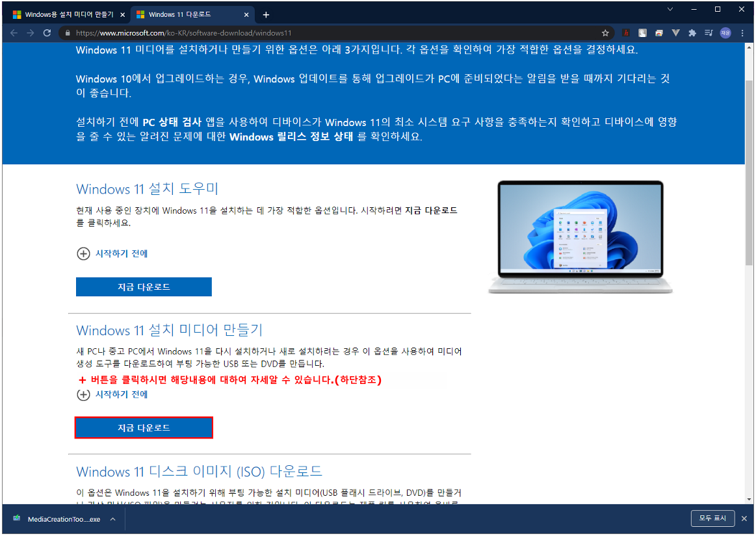This screenshot has height=536, width=756.
Task: Go forward in browser history
Action: coord(31,32)
